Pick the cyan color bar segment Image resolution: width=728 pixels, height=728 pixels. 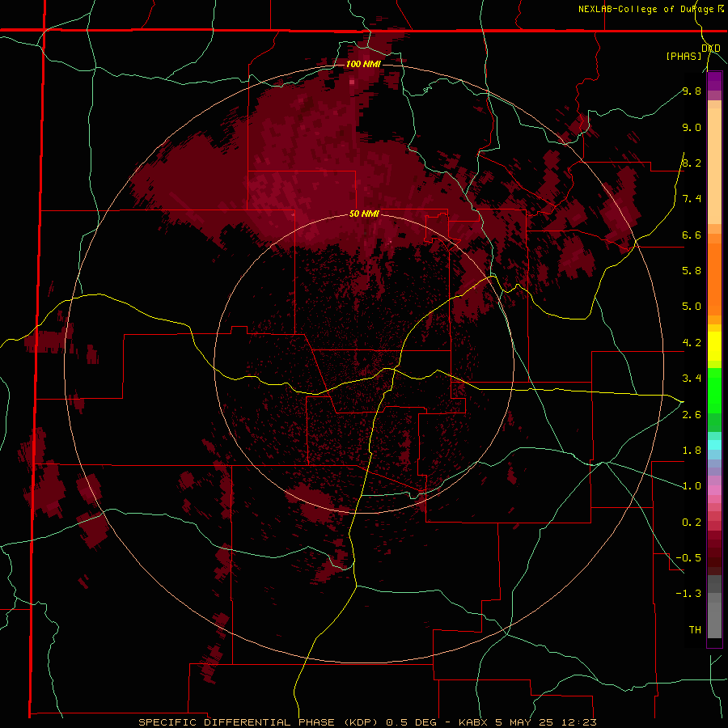(714, 445)
